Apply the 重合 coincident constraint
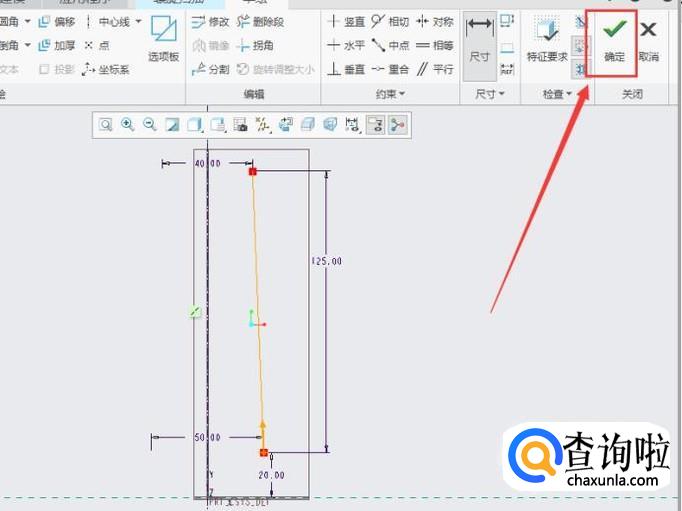 [x=390, y=69]
